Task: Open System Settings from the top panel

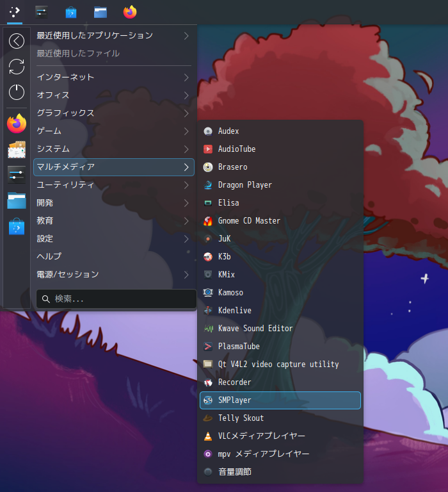Action: [x=42, y=12]
